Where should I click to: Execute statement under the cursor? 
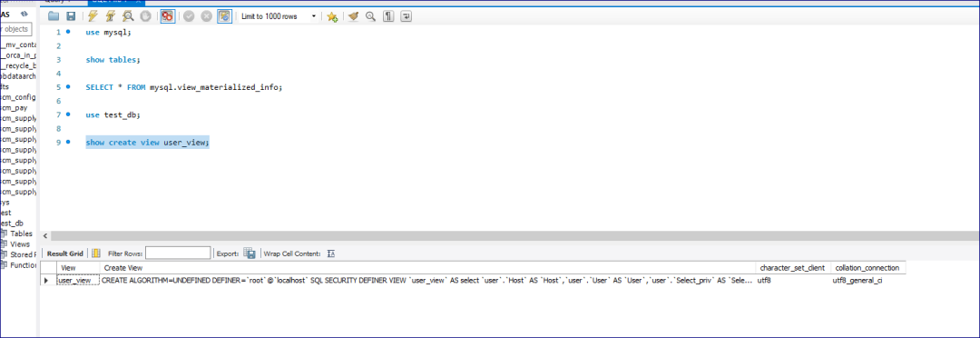111,16
